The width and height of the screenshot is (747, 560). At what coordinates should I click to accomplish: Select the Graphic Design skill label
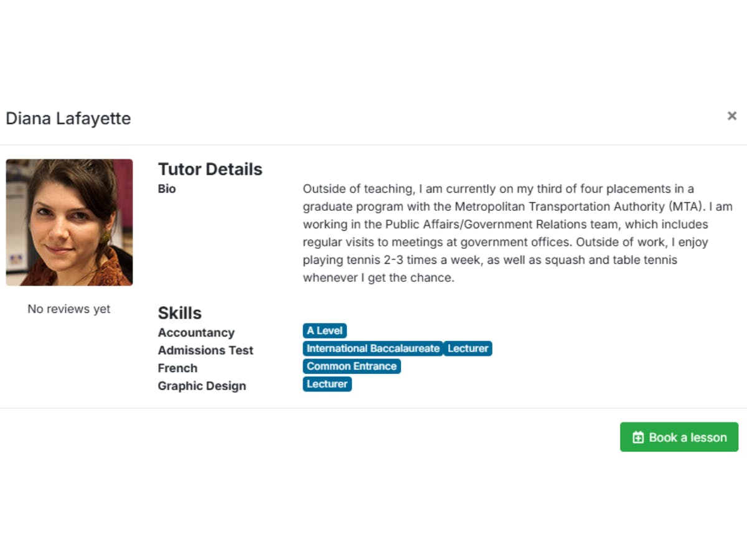tap(202, 386)
